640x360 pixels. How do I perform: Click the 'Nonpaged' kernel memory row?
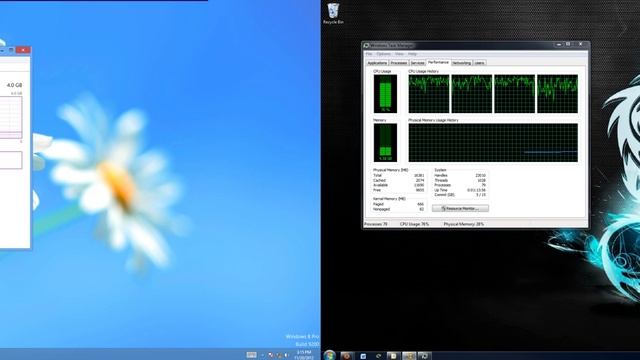click(x=398, y=209)
